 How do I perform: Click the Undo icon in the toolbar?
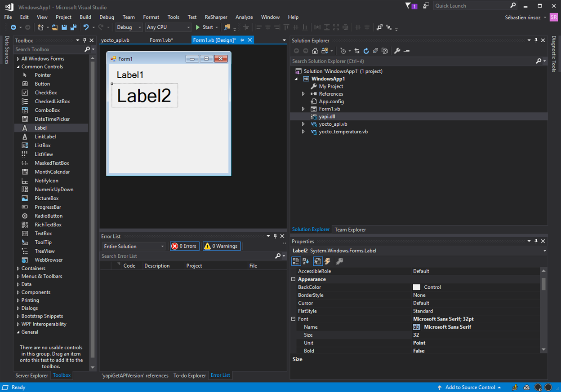[x=86, y=27]
